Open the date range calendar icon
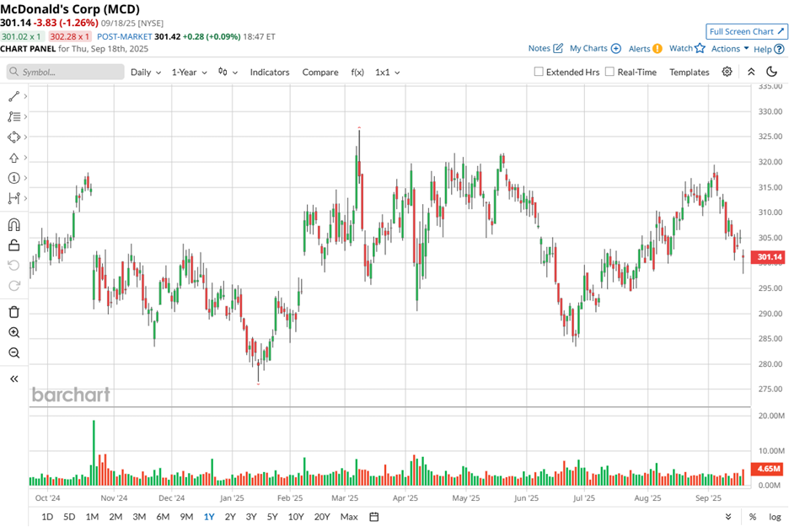 pyautogui.click(x=374, y=517)
